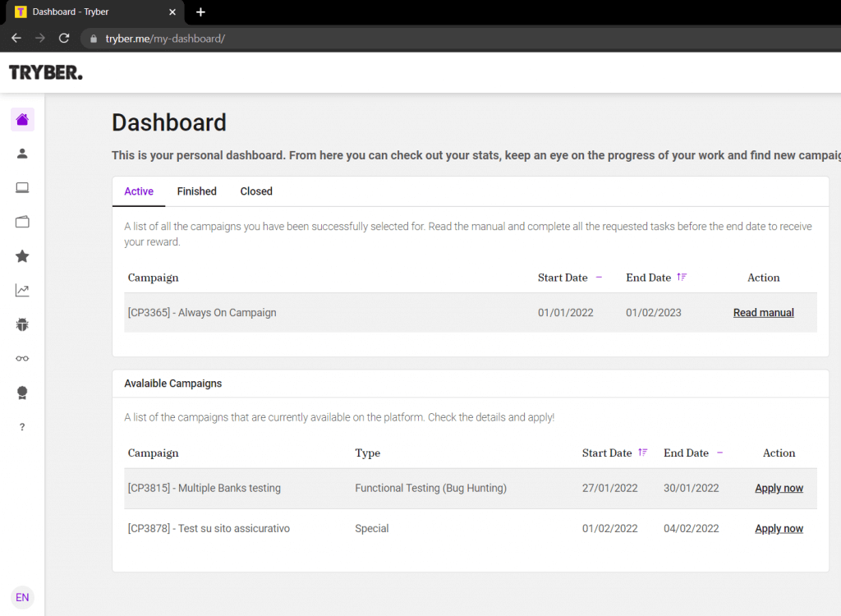Click the browser forward arrow
841x616 pixels.
pos(40,38)
